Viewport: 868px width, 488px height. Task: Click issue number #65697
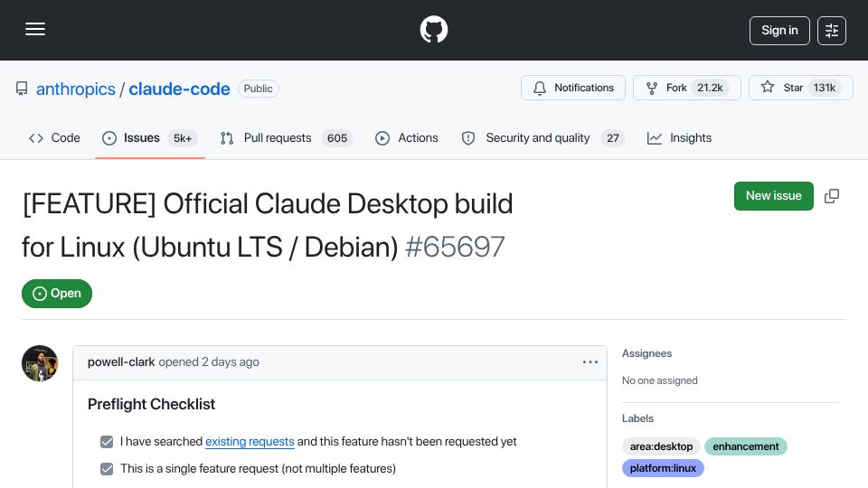[455, 247]
